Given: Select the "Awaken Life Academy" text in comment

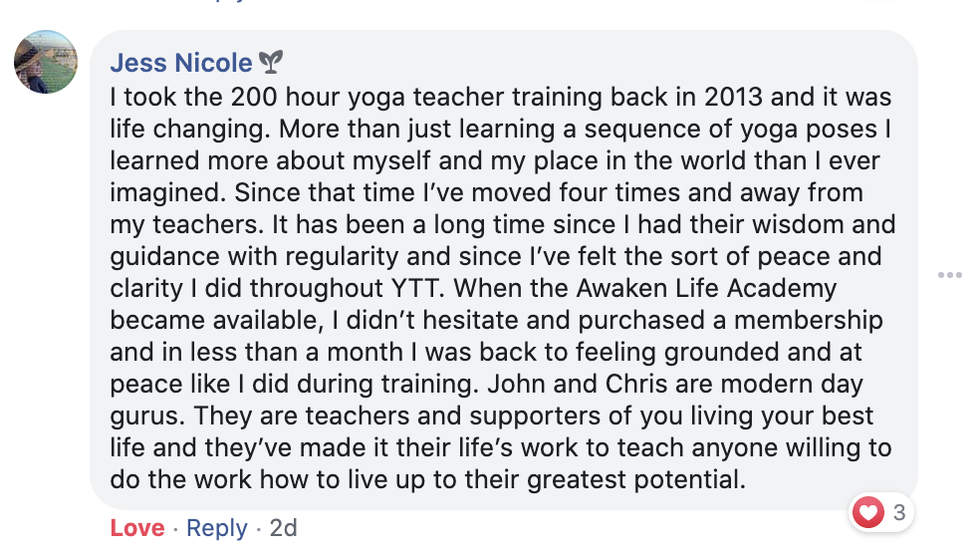Looking at the screenshot, I should coord(706,288).
